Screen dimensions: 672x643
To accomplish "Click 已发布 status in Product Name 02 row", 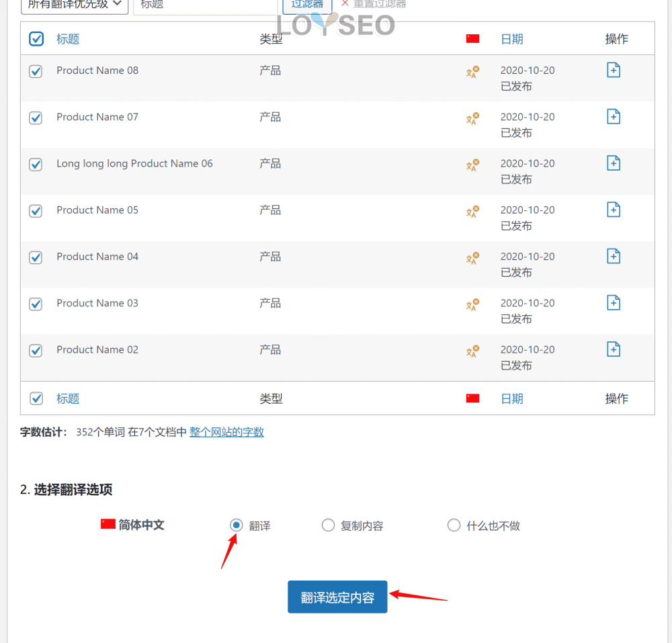I will coord(516,366).
